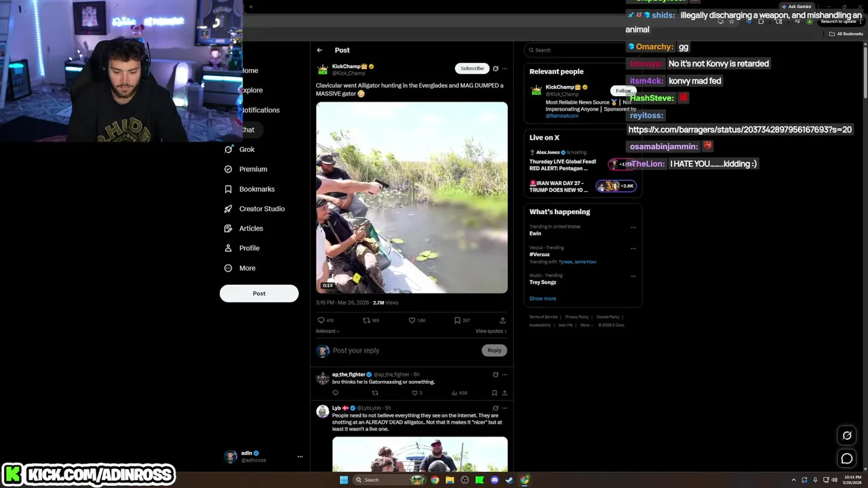This screenshot has height=488, width=868.
Task: Open the image in the Lyb reply
Action: coord(420,454)
